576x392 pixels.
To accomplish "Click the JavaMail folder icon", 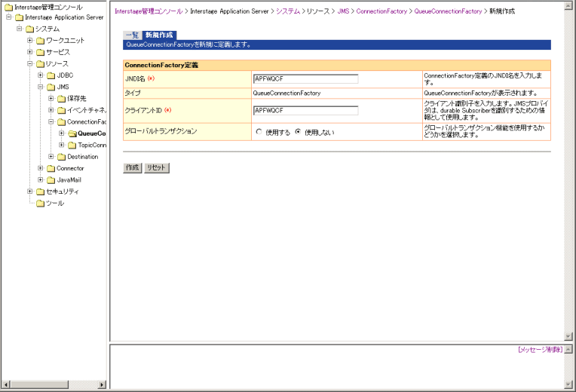I will (x=51, y=180).
